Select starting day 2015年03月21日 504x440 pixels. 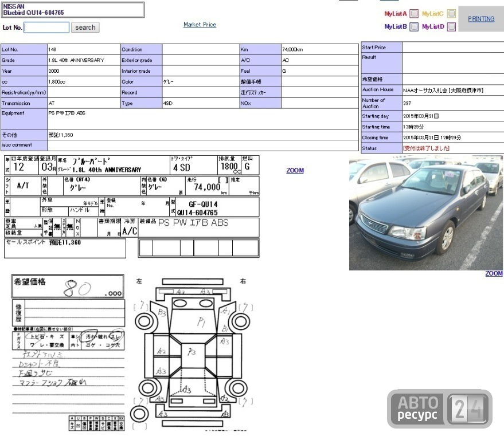(x=421, y=116)
